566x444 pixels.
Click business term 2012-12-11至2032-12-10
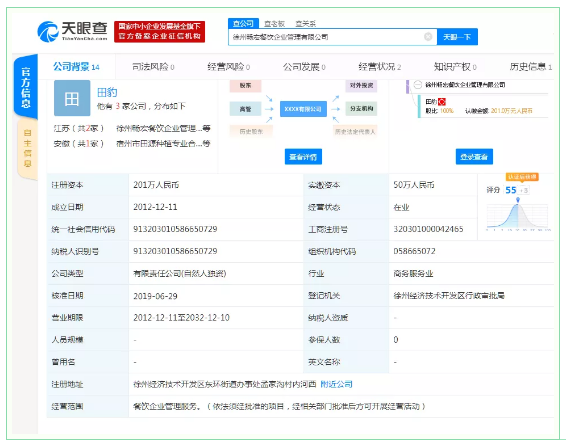tap(182, 318)
